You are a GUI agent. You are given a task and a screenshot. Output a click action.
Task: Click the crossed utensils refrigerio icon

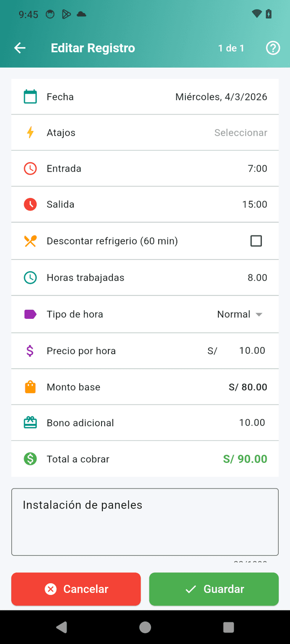pos(30,240)
